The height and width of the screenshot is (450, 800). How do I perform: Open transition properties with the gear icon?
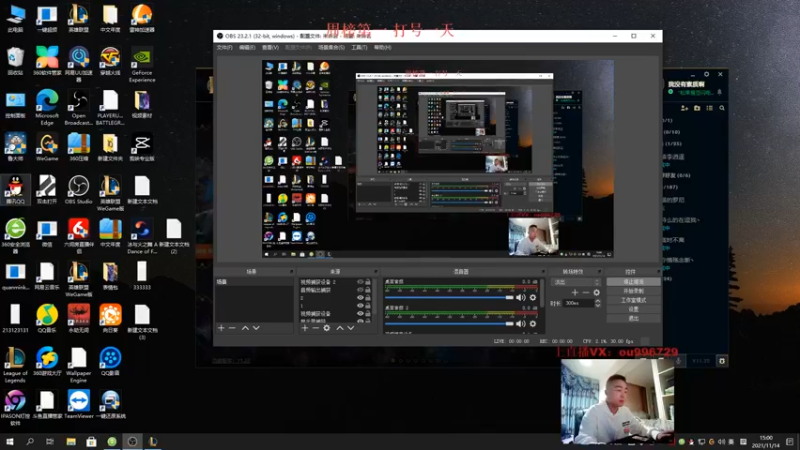pos(596,292)
